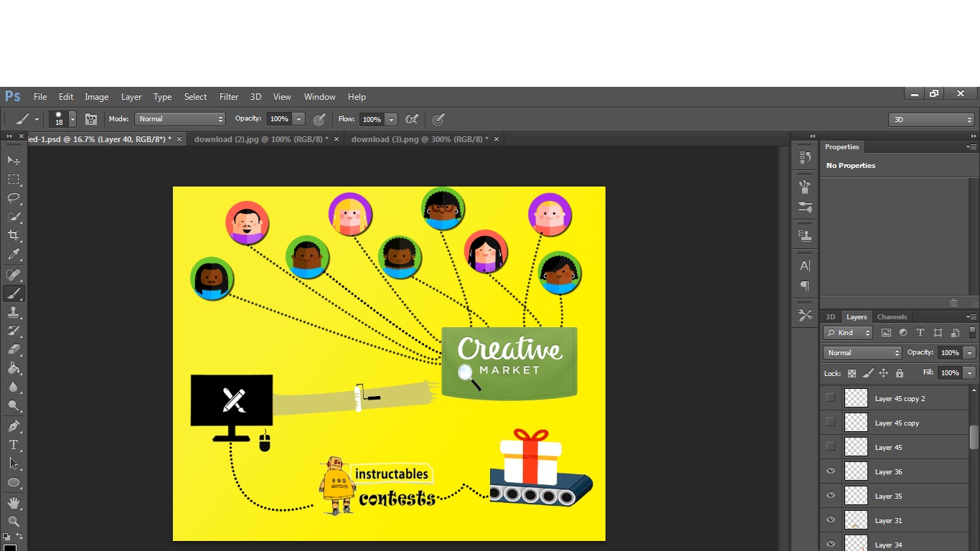
Task: Set the foreground color swatch
Action: [x=10, y=547]
